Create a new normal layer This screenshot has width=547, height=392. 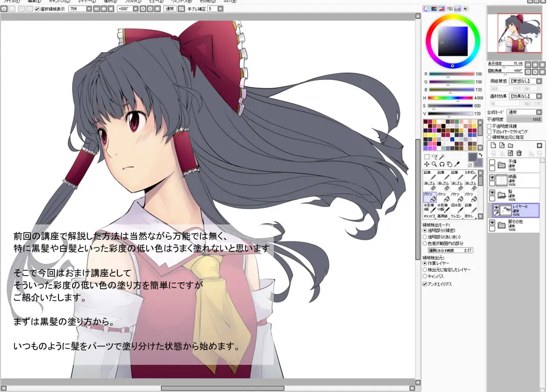[493, 145]
